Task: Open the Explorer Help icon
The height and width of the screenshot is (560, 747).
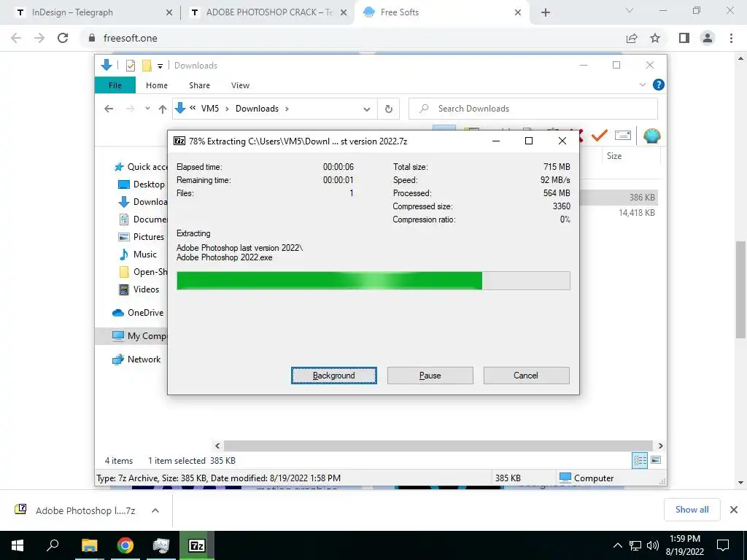Action: click(659, 85)
